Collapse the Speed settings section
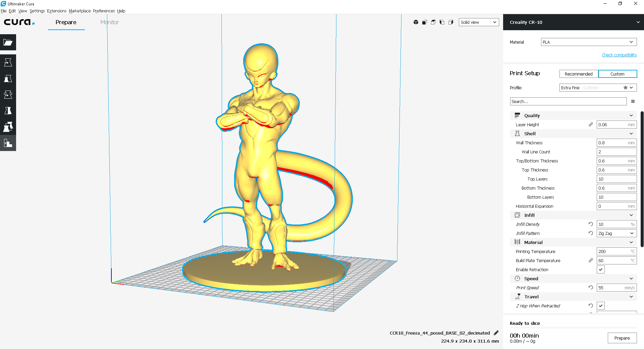 pyautogui.click(x=574, y=279)
